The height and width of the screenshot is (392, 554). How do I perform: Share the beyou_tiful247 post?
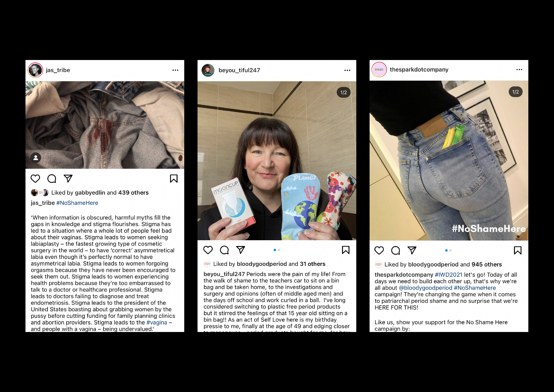(x=241, y=250)
